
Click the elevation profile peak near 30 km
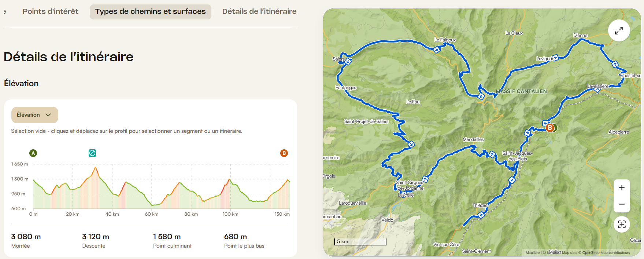point(96,168)
